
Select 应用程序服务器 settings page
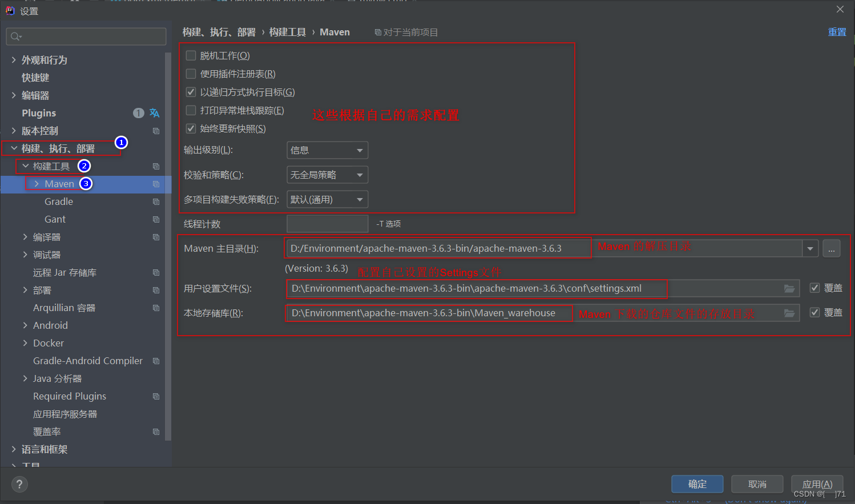tap(65, 414)
